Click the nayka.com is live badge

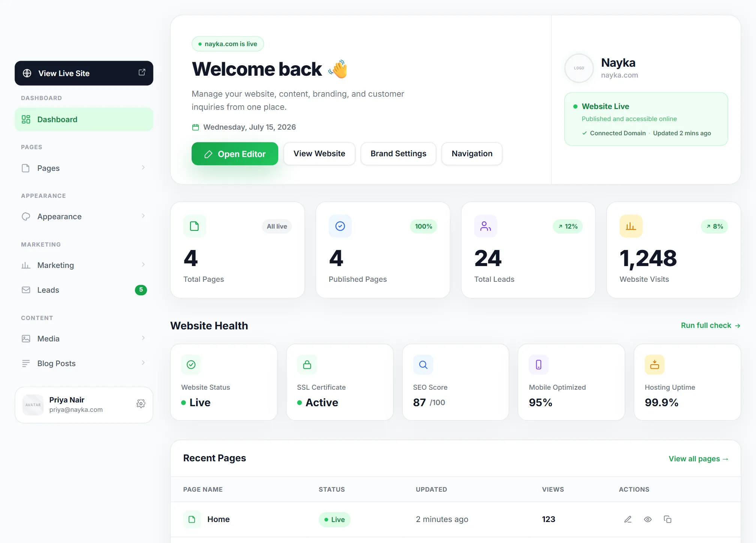(228, 44)
